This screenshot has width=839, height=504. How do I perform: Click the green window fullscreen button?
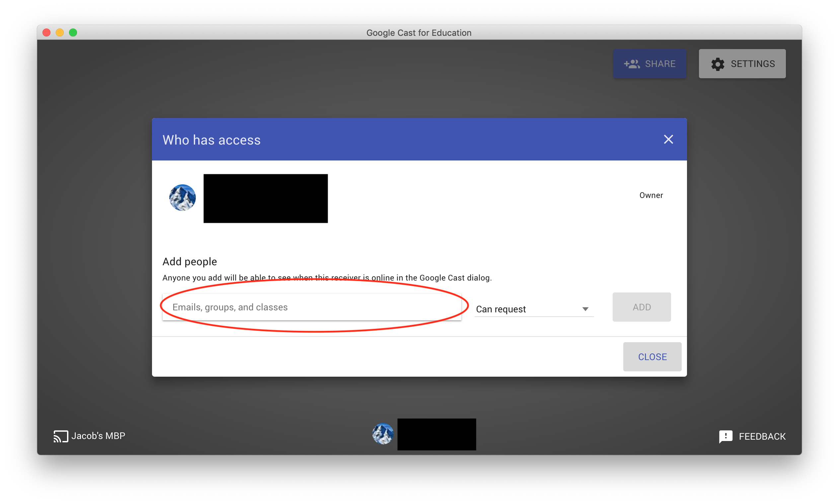pyautogui.click(x=73, y=32)
